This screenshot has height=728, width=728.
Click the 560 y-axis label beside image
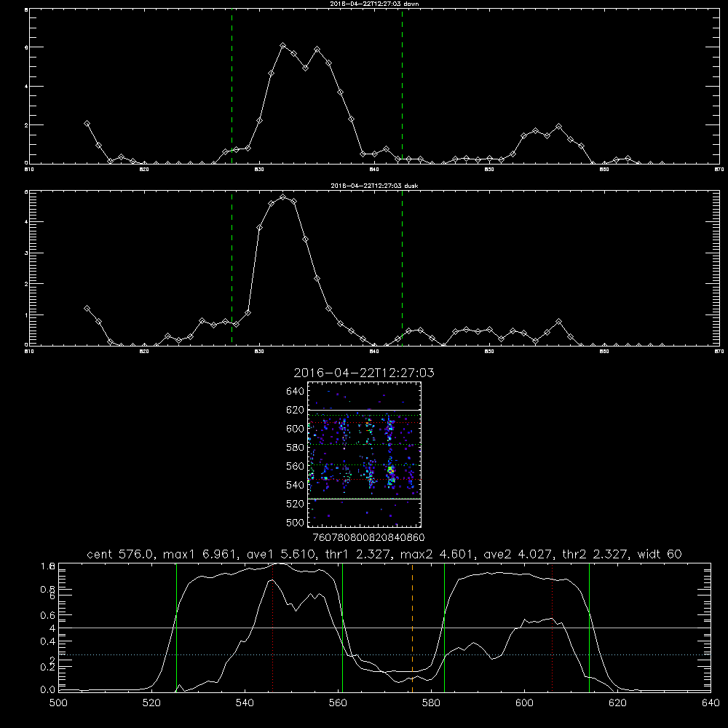[x=296, y=466]
